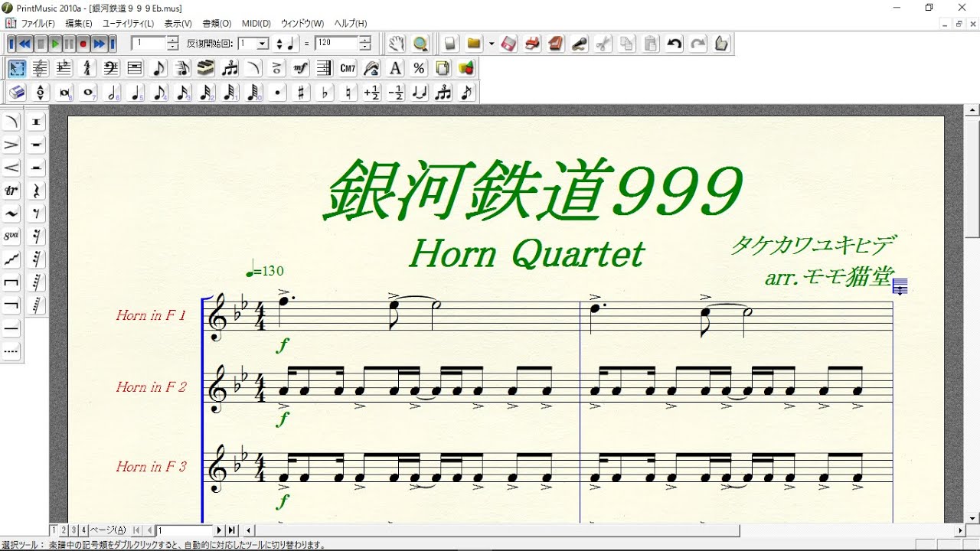Select the Speedy Entry tool
This screenshot has height=551, width=980.
[x=182, y=68]
